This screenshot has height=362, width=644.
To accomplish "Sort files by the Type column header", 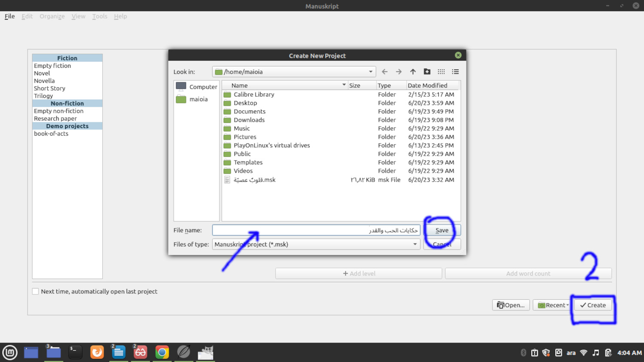I will tap(391, 85).
